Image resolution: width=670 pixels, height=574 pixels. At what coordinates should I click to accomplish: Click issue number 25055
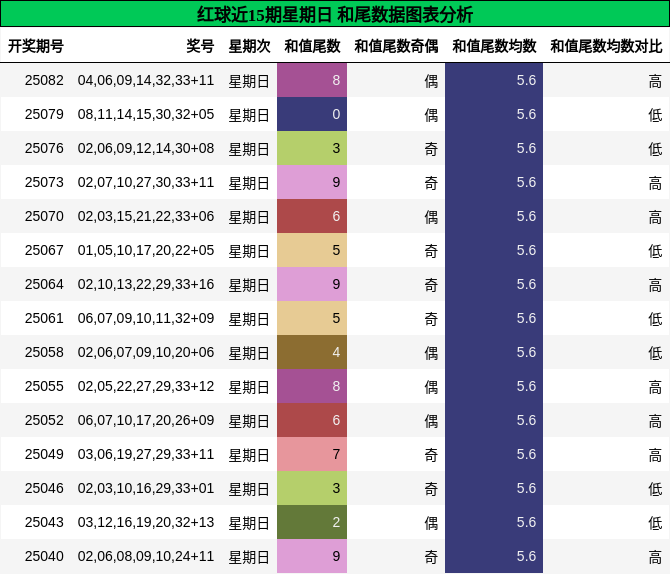44,386
